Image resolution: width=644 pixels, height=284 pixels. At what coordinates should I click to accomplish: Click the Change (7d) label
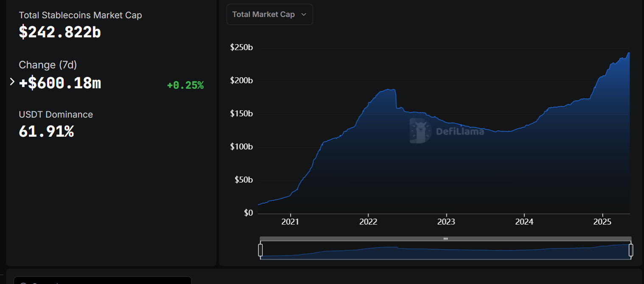(48, 65)
